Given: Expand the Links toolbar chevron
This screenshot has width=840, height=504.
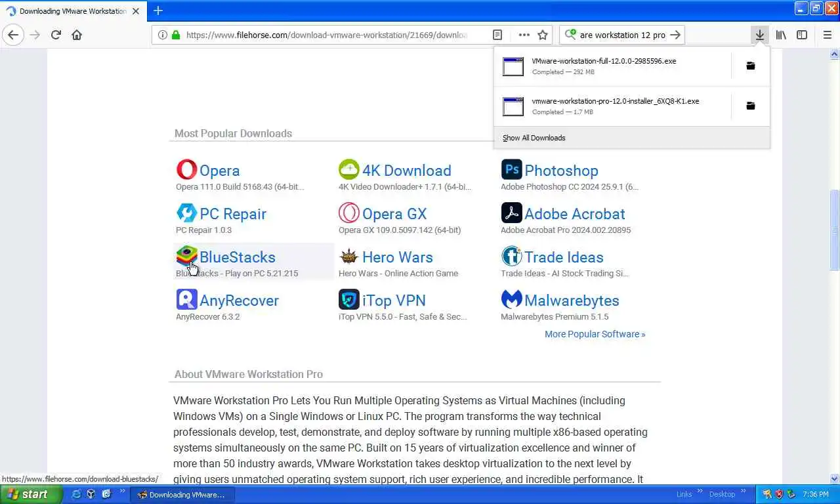Looking at the screenshot, I should 700,492.
